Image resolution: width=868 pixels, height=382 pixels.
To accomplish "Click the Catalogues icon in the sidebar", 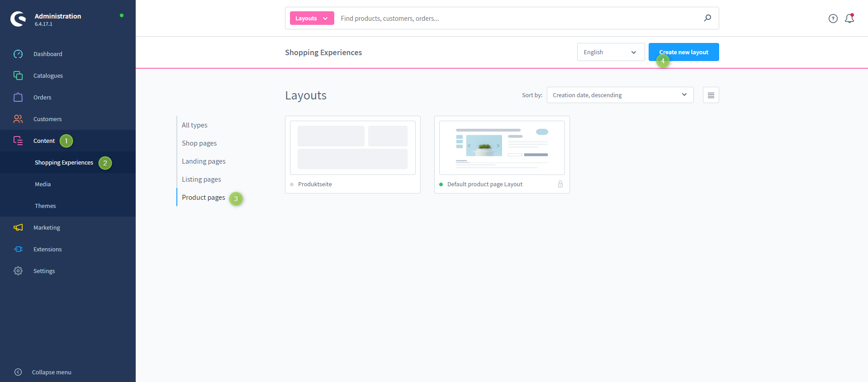I will [x=18, y=75].
